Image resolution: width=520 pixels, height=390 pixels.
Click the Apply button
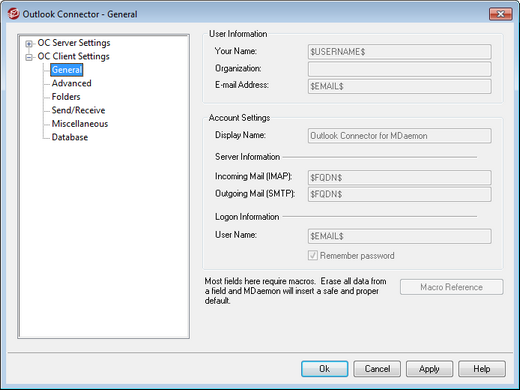(x=429, y=369)
